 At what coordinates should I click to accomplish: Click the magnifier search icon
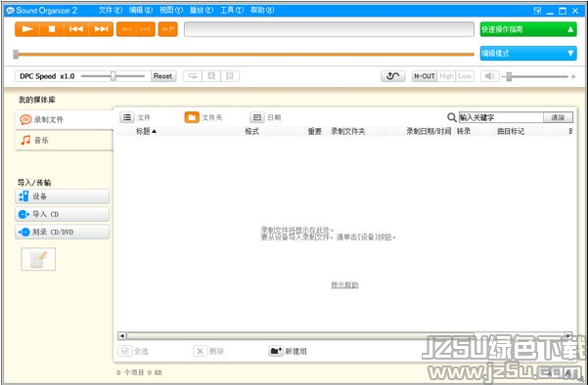452,117
